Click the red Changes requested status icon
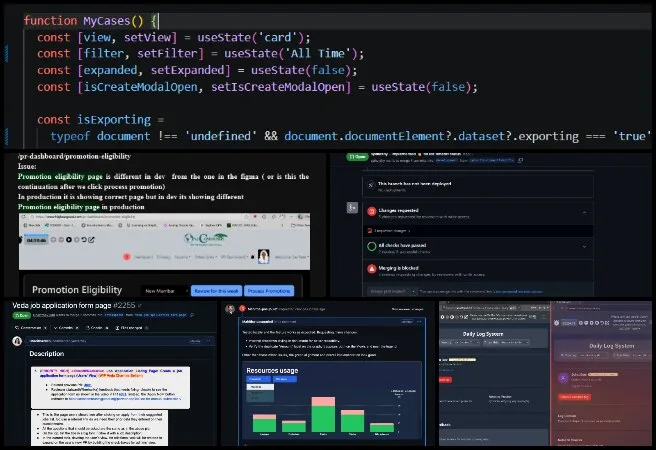 click(x=372, y=212)
